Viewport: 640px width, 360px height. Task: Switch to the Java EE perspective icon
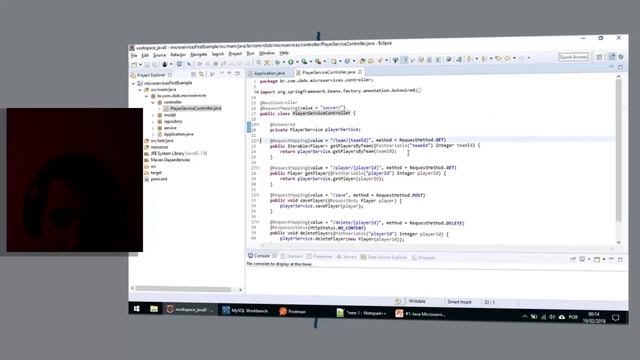click(x=611, y=57)
